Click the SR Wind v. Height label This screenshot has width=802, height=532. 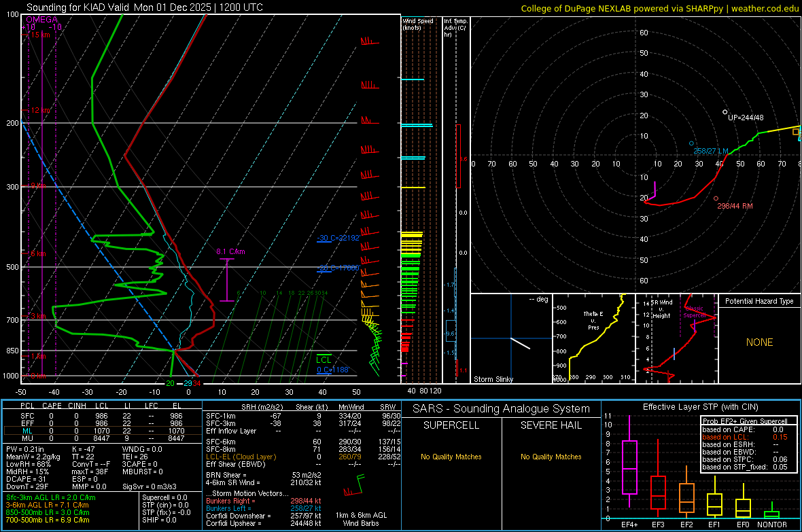click(662, 309)
